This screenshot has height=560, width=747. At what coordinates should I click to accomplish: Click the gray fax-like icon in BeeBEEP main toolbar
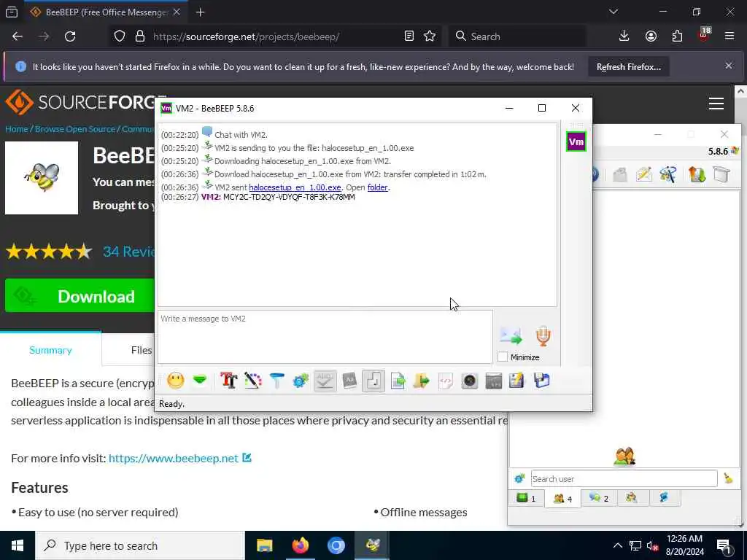619,174
